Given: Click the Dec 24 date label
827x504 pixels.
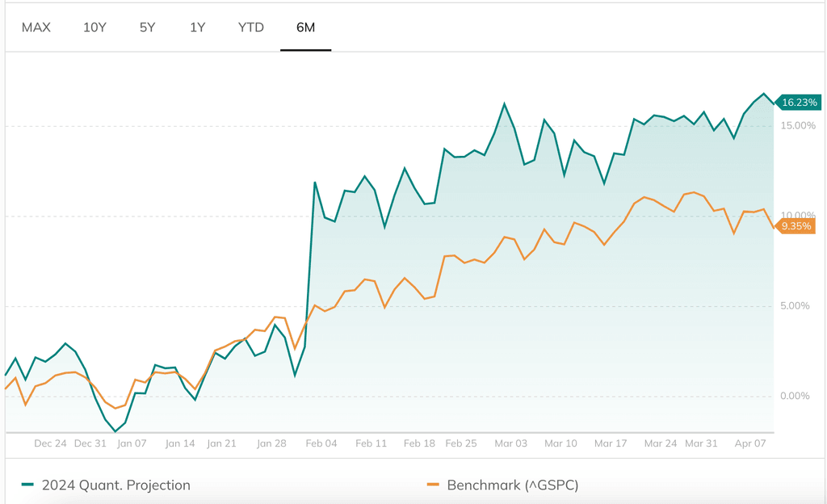Looking at the screenshot, I should (x=51, y=443).
